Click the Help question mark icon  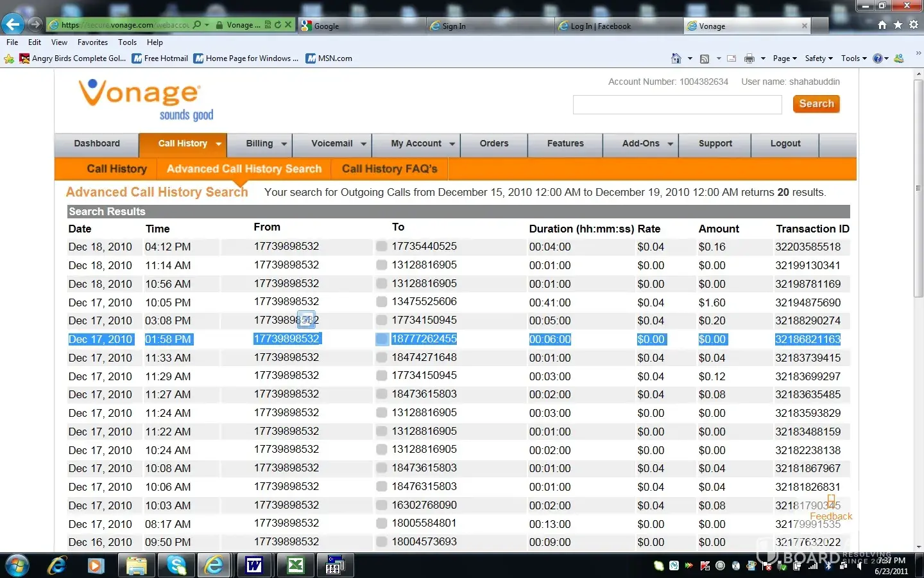[877, 58]
